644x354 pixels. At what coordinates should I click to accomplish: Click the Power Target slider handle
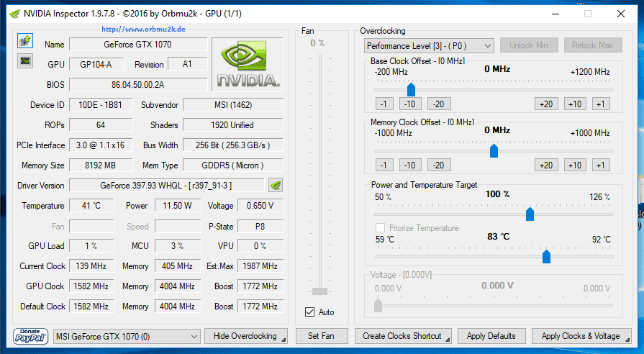[x=530, y=214]
